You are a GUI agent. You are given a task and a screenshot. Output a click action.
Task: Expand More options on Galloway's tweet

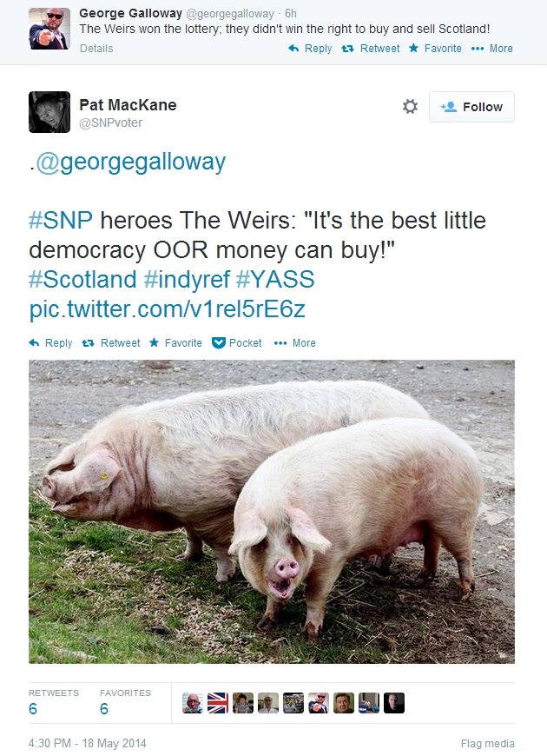click(491, 49)
